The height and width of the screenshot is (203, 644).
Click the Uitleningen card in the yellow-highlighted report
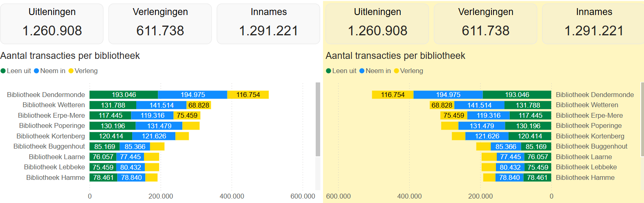click(x=377, y=24)
